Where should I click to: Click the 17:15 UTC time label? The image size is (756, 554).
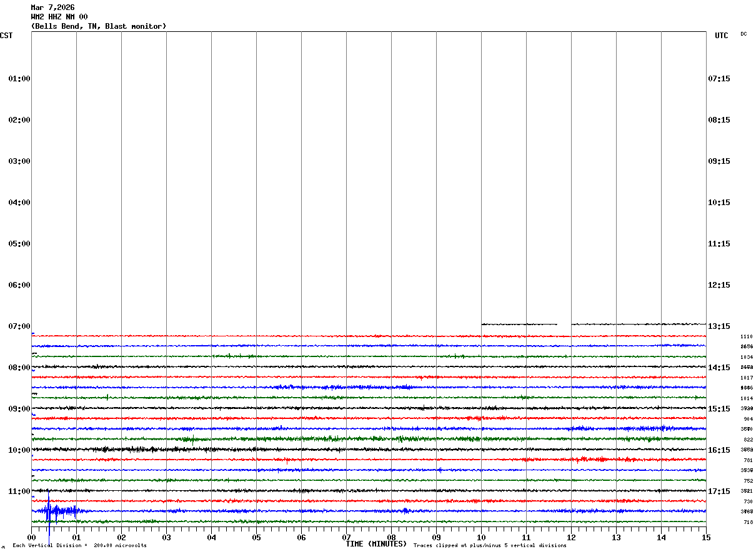719,491
